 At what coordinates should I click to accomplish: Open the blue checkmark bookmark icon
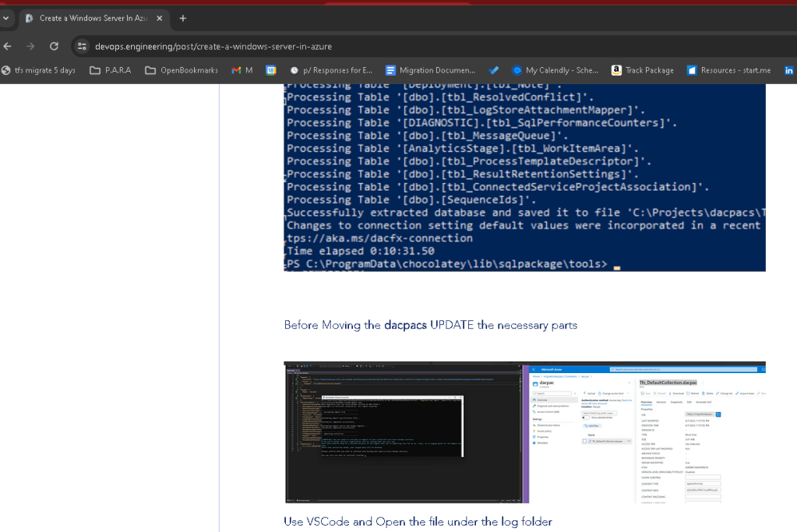point(494,70)
